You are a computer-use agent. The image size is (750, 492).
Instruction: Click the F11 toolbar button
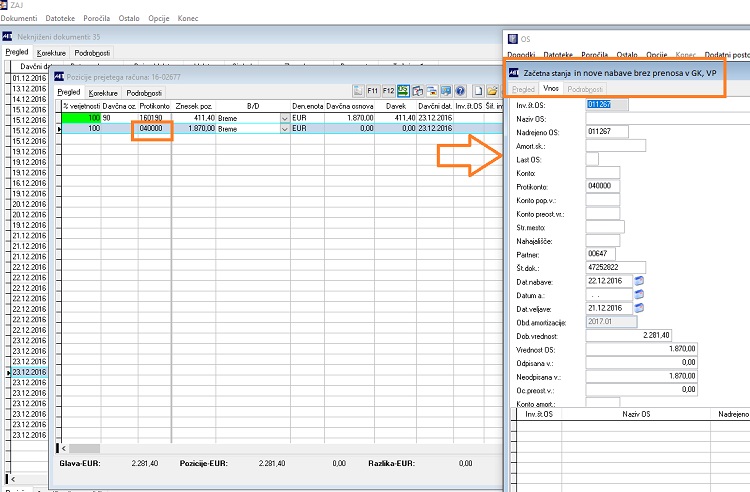tap(373, 90)
